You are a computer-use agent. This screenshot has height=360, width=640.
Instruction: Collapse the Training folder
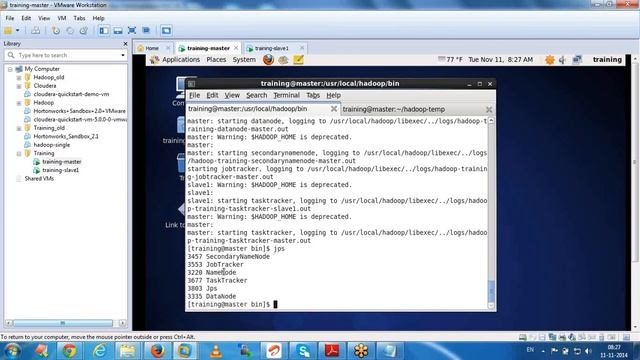click(x=19, y=153)
